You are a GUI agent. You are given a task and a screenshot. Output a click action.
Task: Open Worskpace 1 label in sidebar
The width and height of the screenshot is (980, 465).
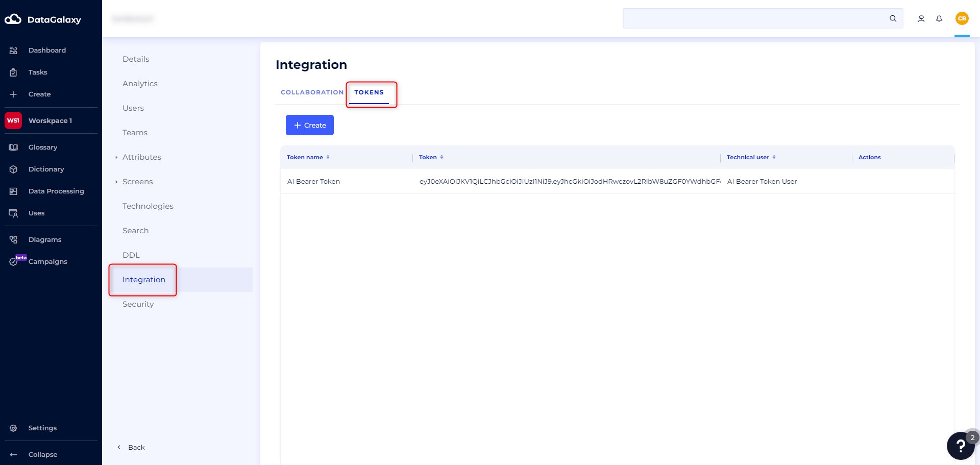pyautogui.click(x=50, y=120)
